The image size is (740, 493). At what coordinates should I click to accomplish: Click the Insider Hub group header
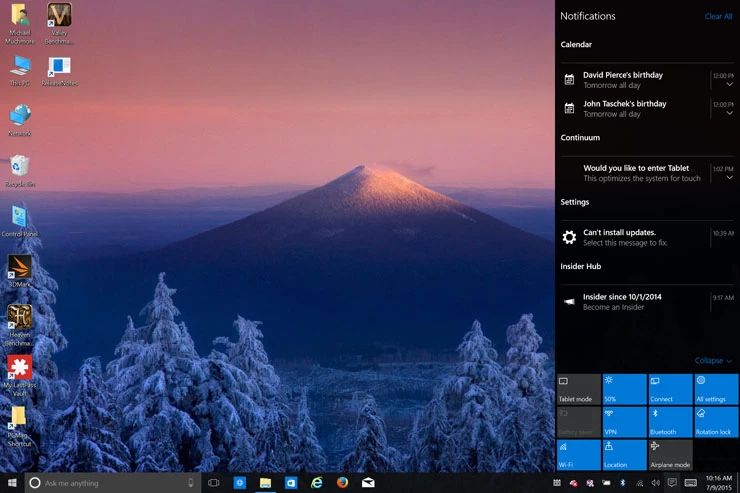pos(580,266)
